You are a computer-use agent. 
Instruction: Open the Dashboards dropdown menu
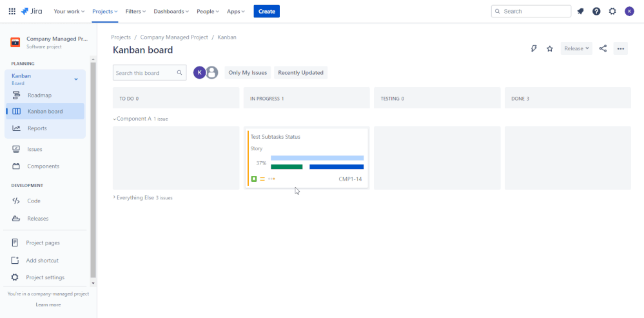coord(171,12)
